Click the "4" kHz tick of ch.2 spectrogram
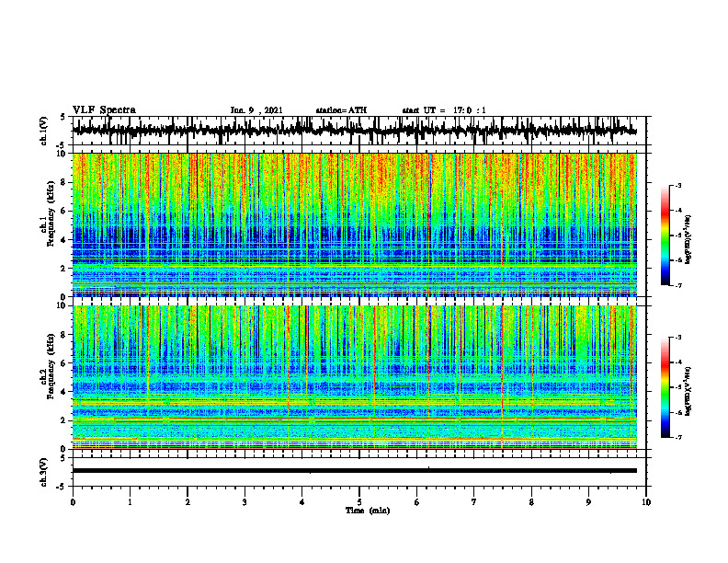This screenshot has width=728, height=563. pos(63,392)
